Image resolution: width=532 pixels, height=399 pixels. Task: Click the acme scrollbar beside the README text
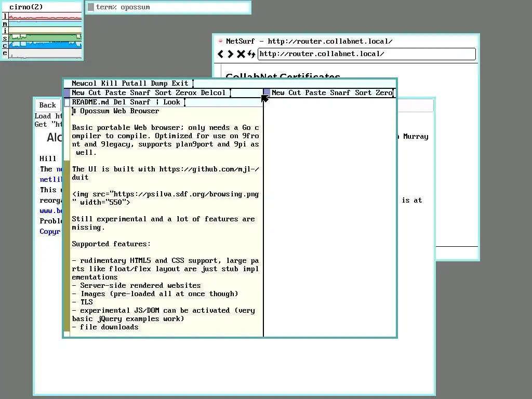[x=67, y=221]
